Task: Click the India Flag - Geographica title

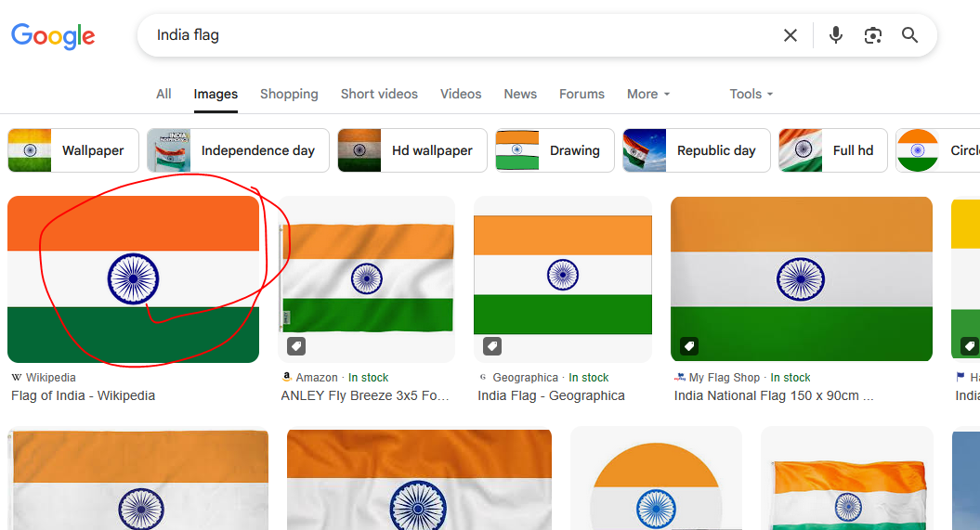Action: point(551,395)
